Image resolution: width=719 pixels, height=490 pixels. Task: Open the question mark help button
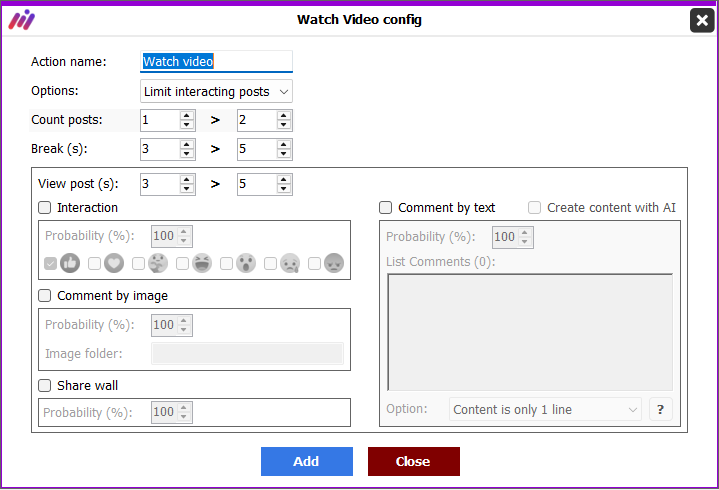coord(661,409)
